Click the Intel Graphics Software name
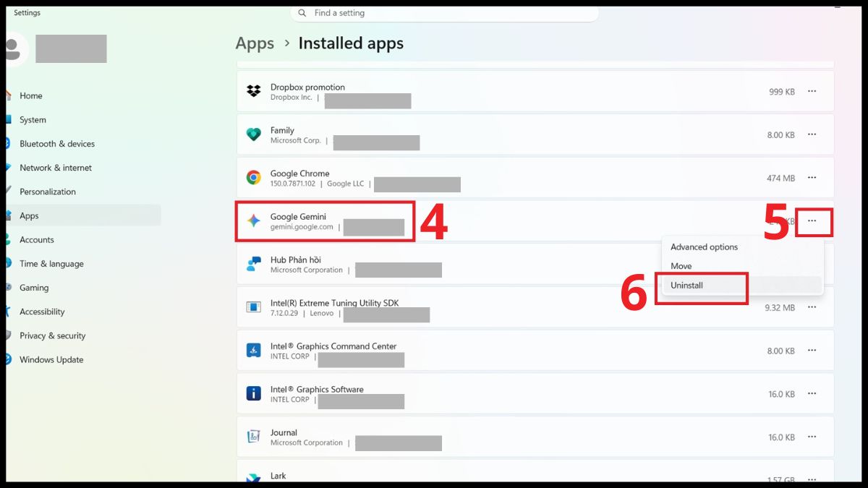868x488 pixels. pos(317,390)
